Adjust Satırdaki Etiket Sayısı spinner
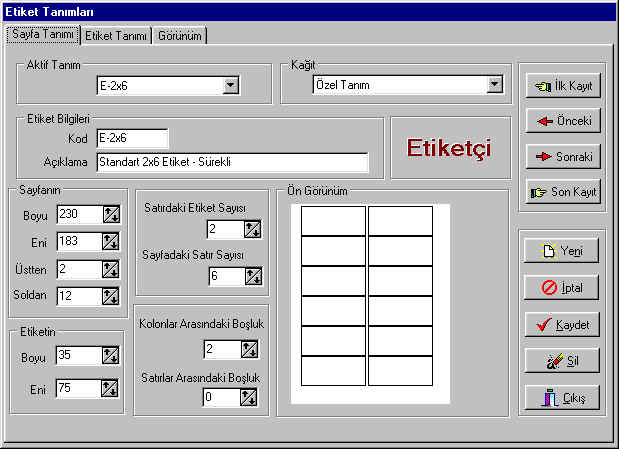This screenshot has width=619, height=449. [252, 230]
